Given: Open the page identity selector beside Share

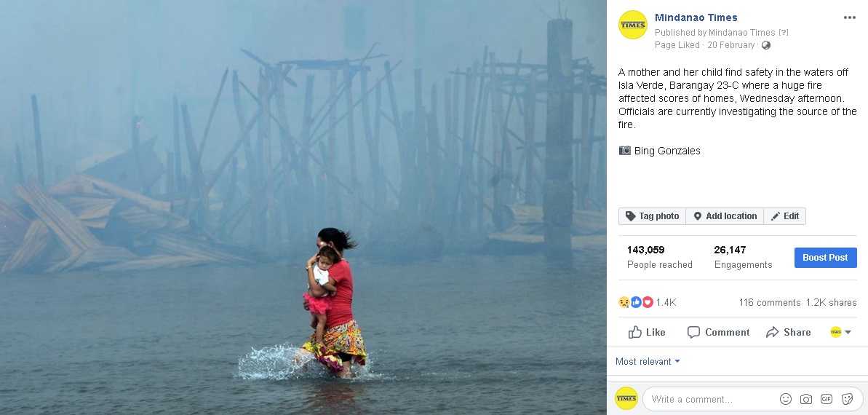Looking at the screenshot, I should pyautogui.click(x=840, y=333).
